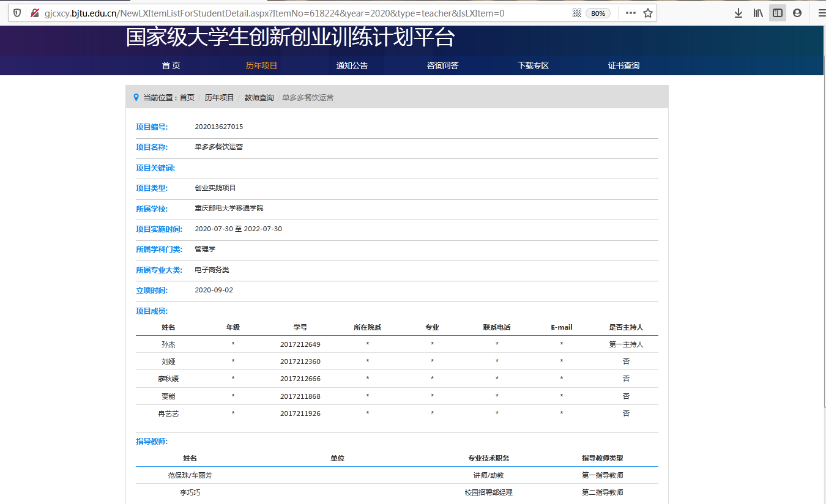Click the QR code icon in address bar
826x504 pixels.
pos(576,13)
